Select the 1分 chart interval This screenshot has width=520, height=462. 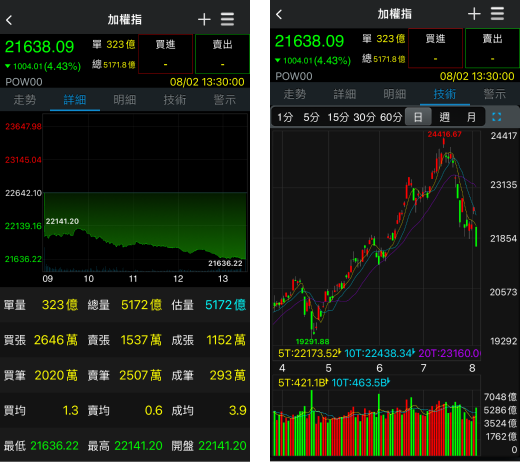pyautogui.click(x=285, y=117)
